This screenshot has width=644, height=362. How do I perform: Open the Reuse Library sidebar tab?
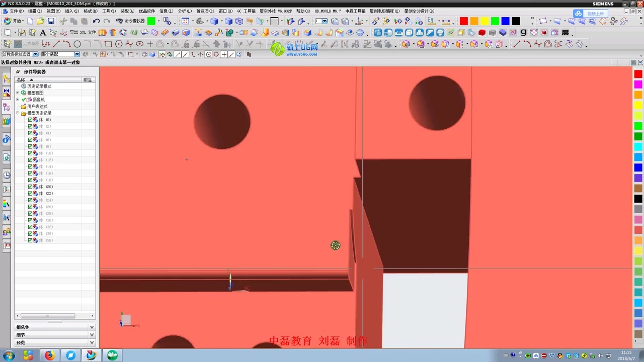point(7,121)
